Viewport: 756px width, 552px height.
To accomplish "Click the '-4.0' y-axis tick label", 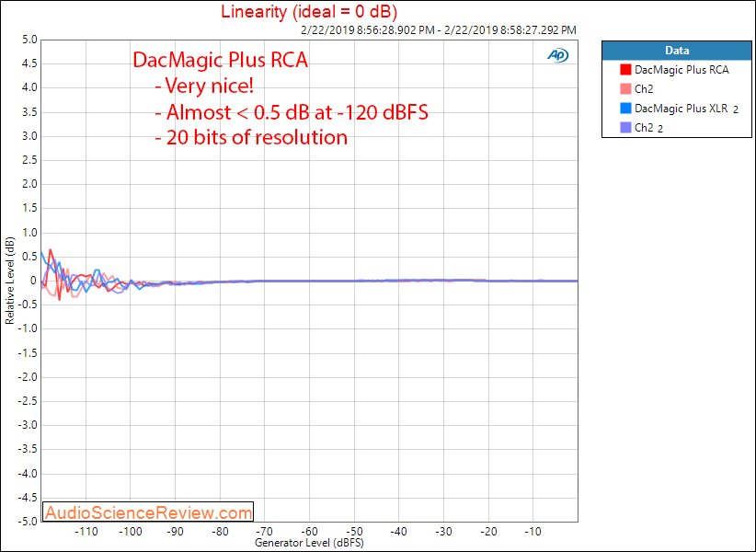I will coord(28,474).
